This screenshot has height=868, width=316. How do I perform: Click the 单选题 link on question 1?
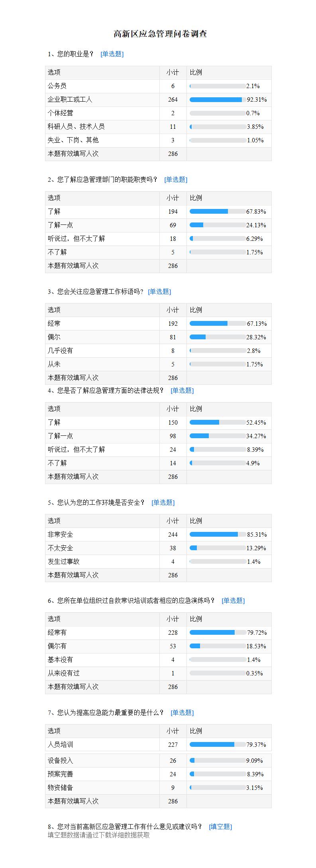pos(112,54)
